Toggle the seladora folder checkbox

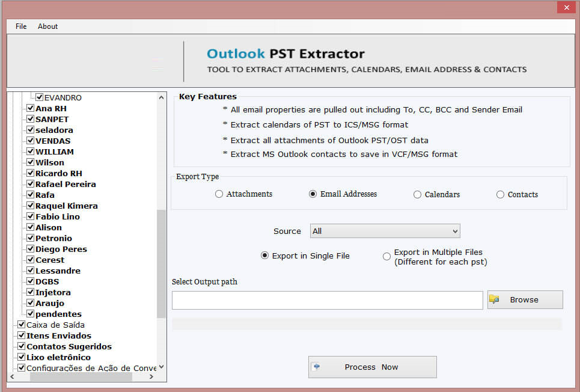[31, 129]
